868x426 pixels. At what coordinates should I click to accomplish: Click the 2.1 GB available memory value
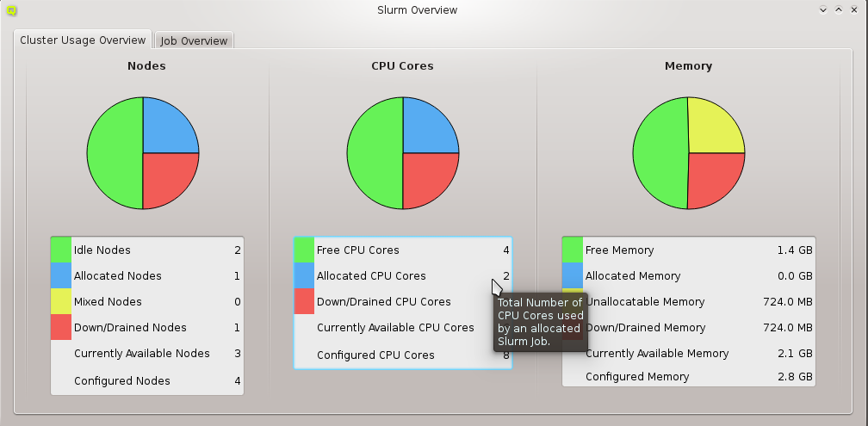[x=795, y=354]
